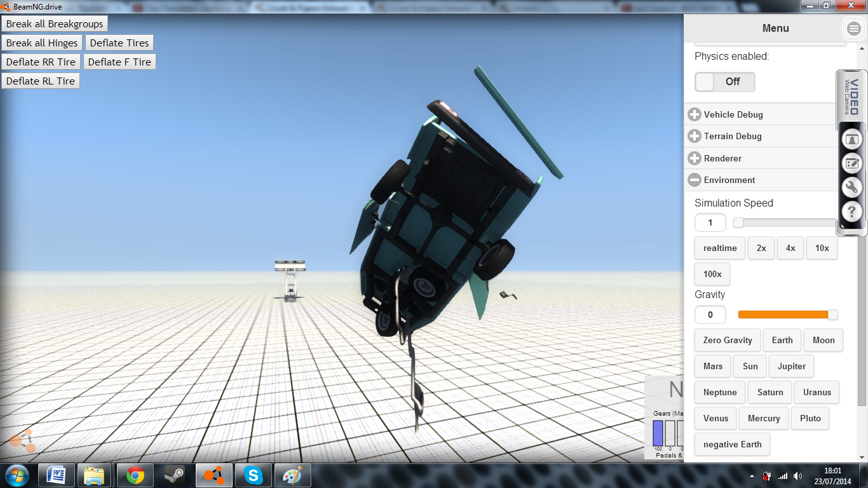
Task: Open the question mark help icon
Action: coord(851,212)
